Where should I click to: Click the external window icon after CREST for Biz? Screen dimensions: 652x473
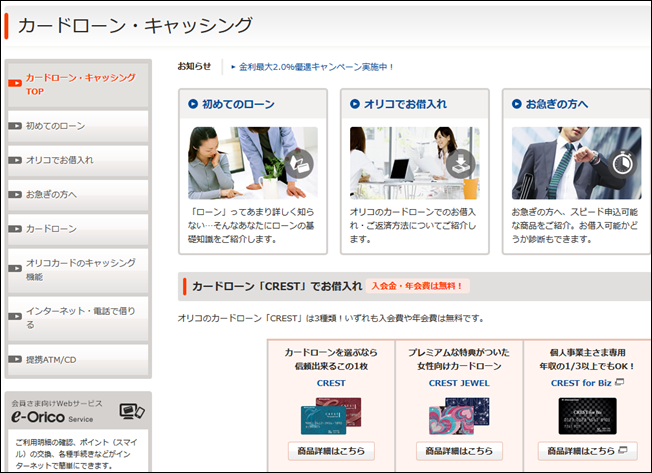(x=620, y=382)
